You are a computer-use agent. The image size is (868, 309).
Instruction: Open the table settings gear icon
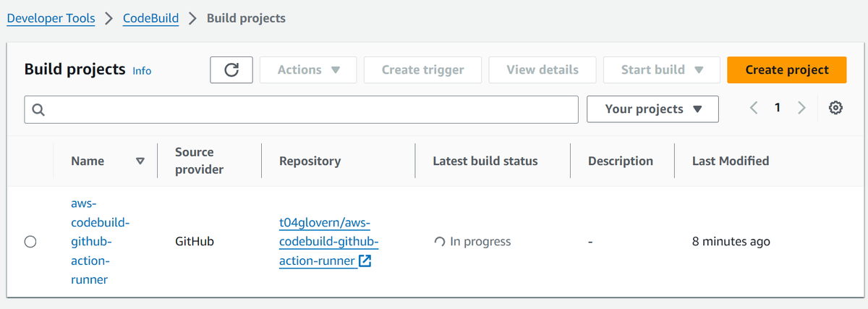point(835,109)
